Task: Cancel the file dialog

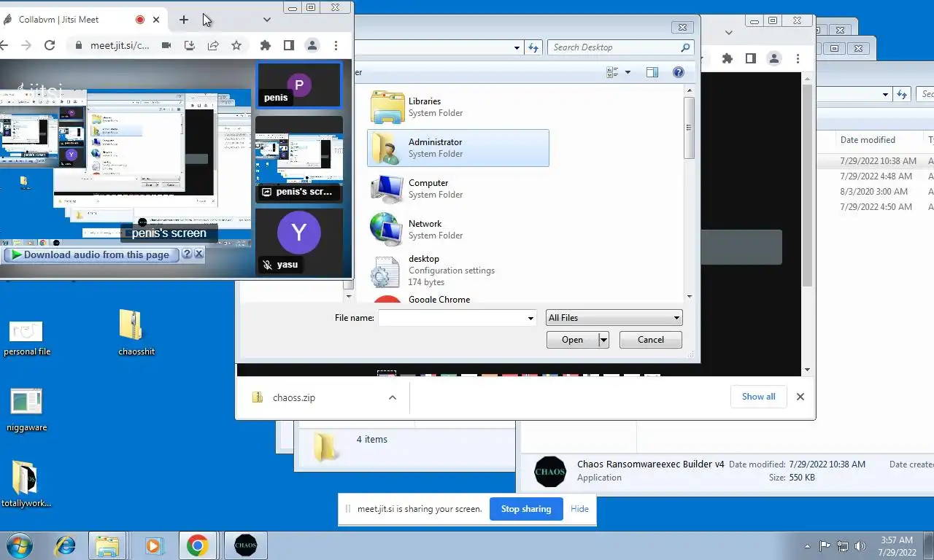Action: [651, 340]
